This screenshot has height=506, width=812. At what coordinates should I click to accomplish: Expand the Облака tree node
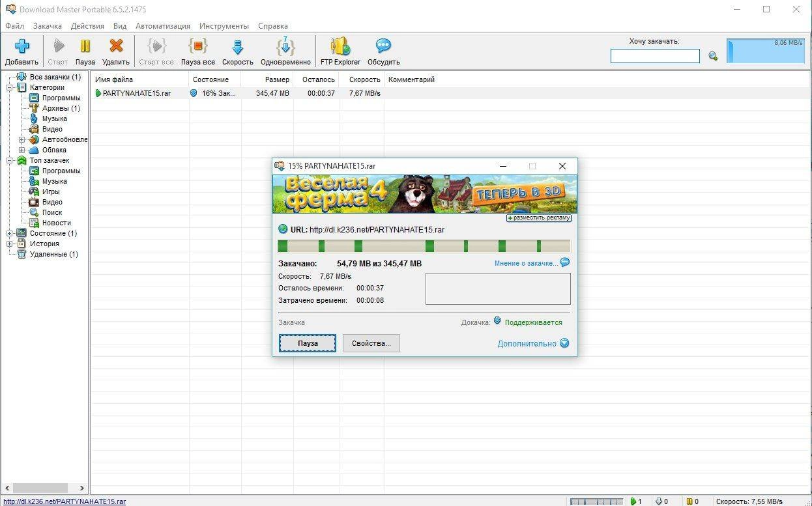(22, 150)
